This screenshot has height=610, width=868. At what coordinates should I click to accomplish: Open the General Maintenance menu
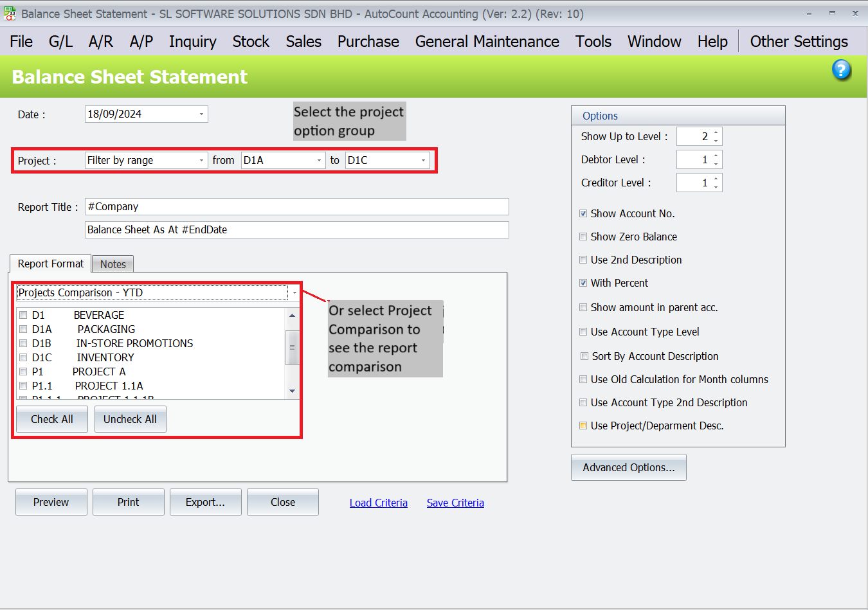487,42
